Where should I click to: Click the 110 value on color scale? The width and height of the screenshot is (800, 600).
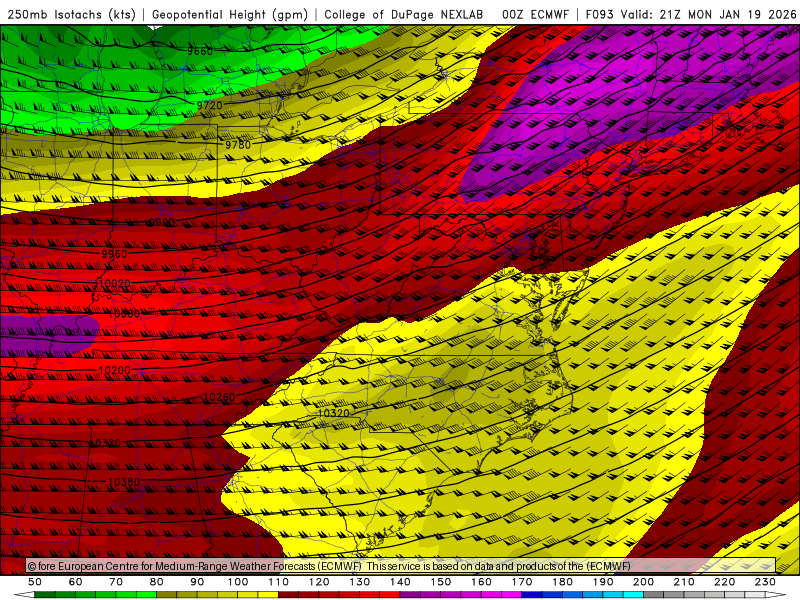[x=278, y=582]
